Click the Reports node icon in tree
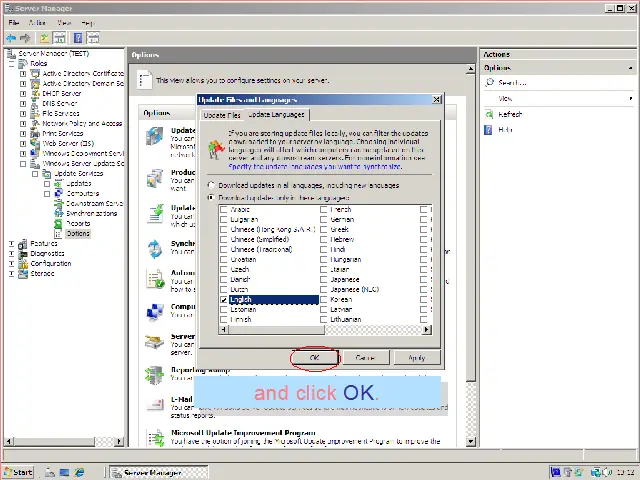The height and width of the screenshot is (480, 640). 59,223
